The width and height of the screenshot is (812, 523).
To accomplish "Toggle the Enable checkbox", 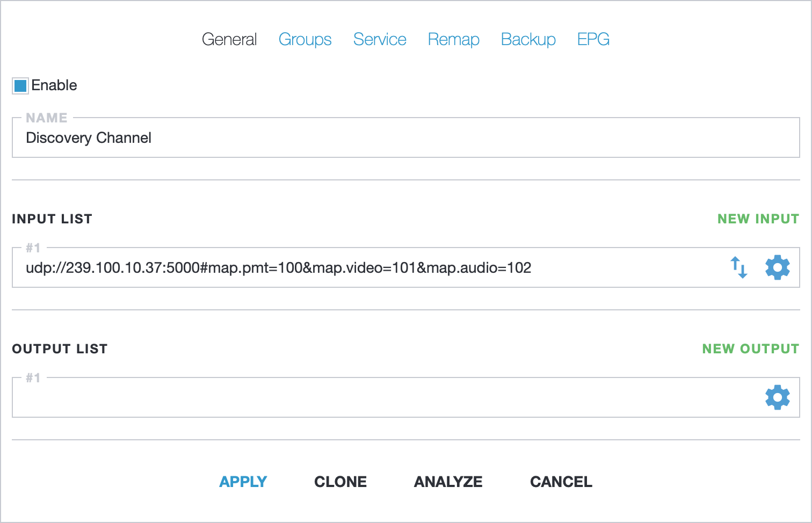I will point(21,85).
